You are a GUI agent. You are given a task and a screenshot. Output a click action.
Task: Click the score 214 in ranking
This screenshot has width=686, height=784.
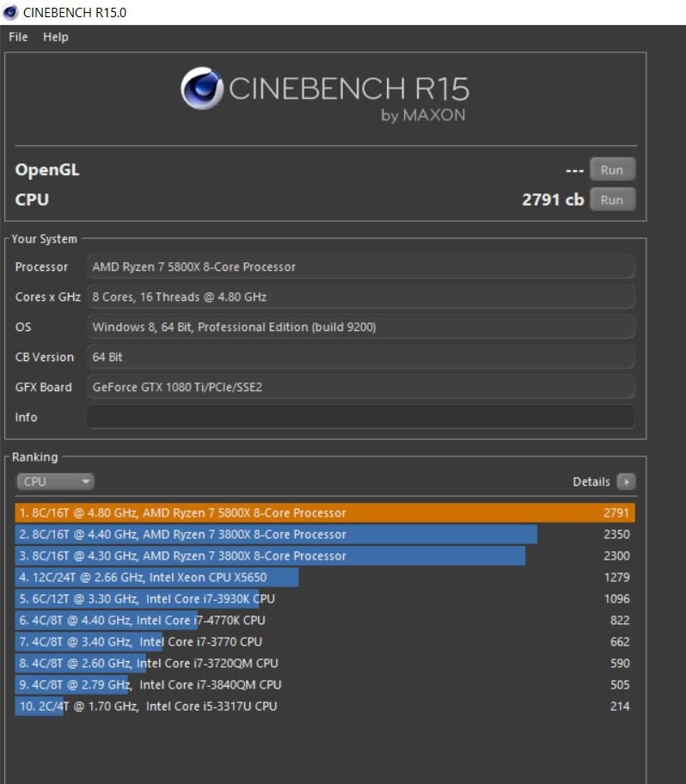620,706
